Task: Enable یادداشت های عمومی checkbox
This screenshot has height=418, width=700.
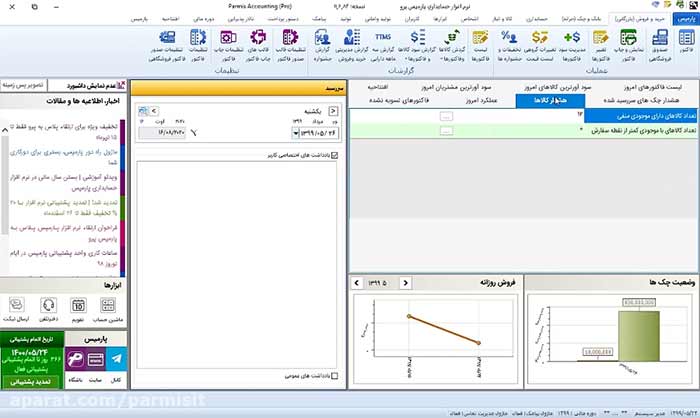Action: click(x=334, y=376)
